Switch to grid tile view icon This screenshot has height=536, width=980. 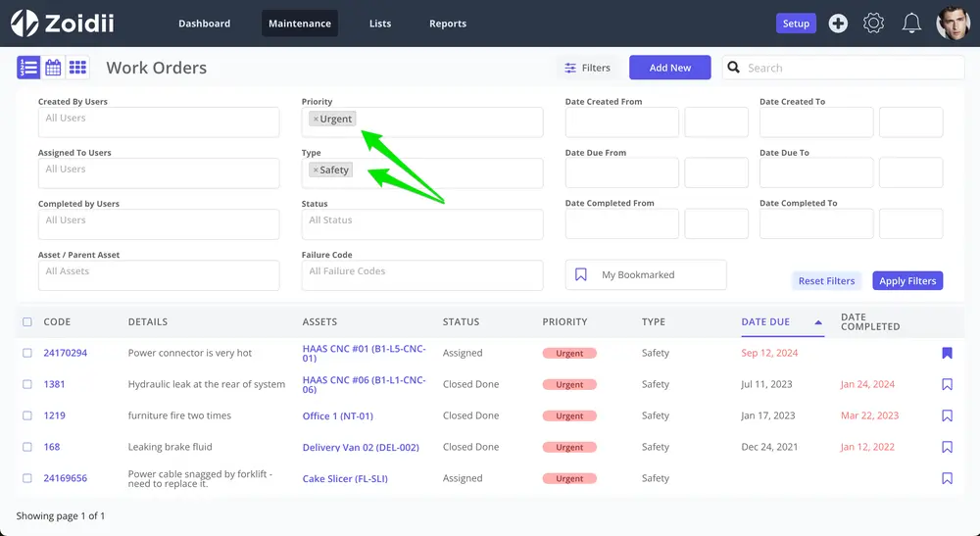77,68
